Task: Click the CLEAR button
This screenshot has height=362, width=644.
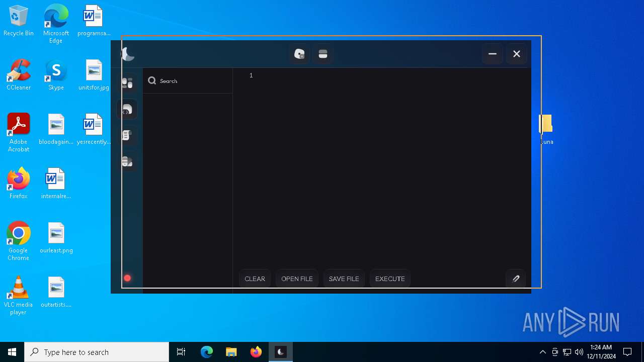Action: [x=255, y=279]
